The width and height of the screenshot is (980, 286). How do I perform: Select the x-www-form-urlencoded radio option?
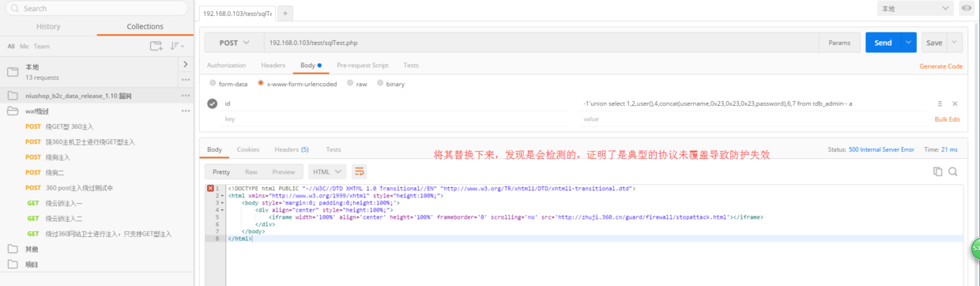click(x=261, y=84)
